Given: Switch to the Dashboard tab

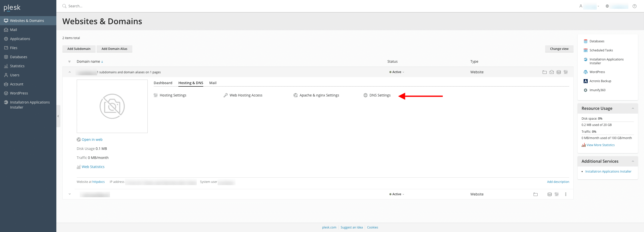Looking at the screenshot, I should tap(163, 83).
